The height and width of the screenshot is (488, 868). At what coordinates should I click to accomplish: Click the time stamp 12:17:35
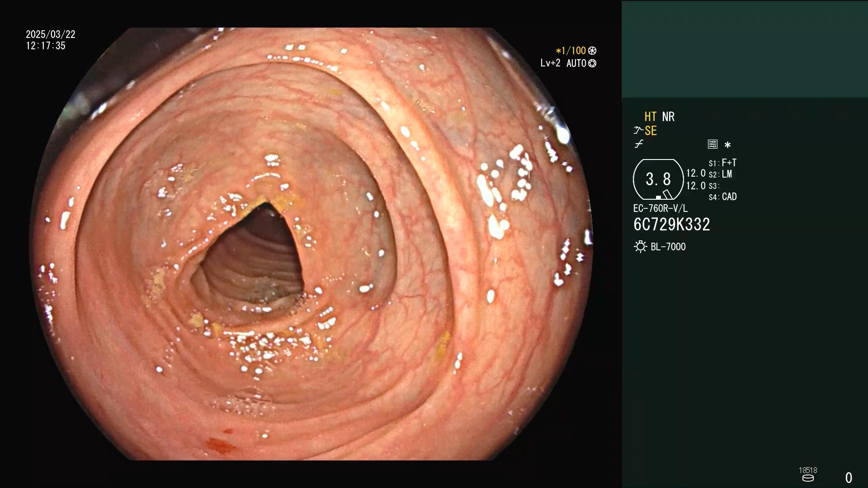(46, 46)
